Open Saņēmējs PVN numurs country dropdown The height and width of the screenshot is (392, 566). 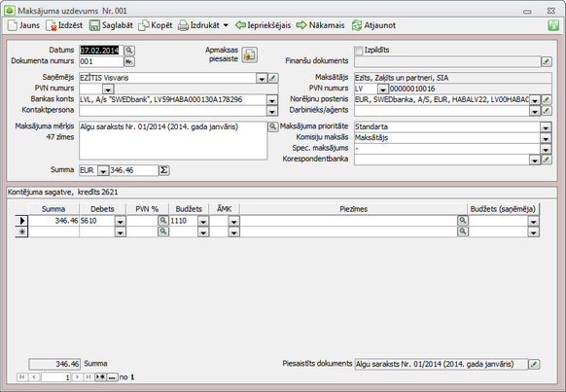pyautogui.click(x=108, y=89)
